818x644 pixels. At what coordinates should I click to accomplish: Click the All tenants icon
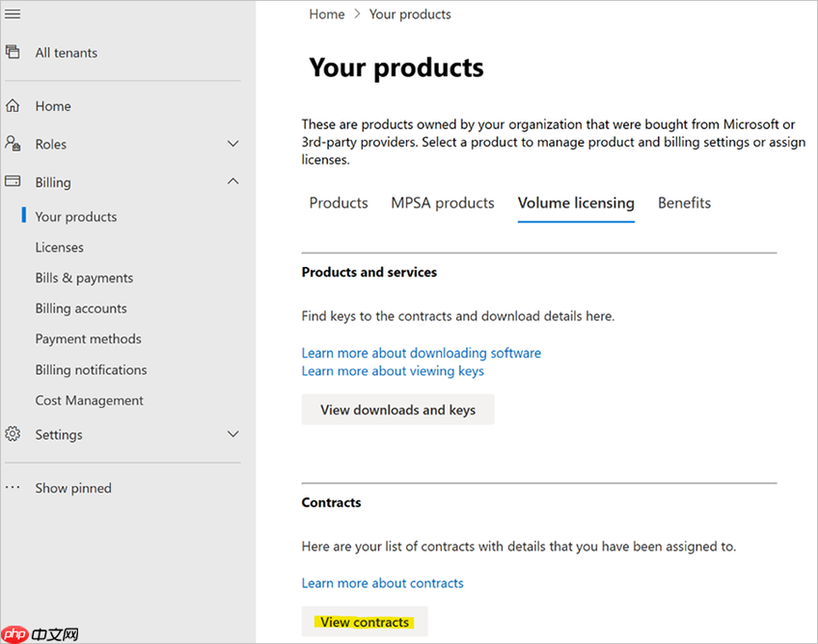point(13,52)
